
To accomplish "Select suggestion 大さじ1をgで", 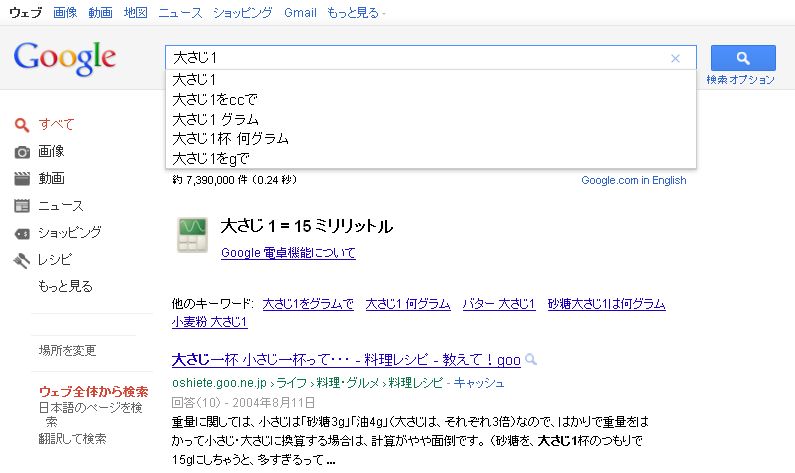I will click(x=430, y=159).
